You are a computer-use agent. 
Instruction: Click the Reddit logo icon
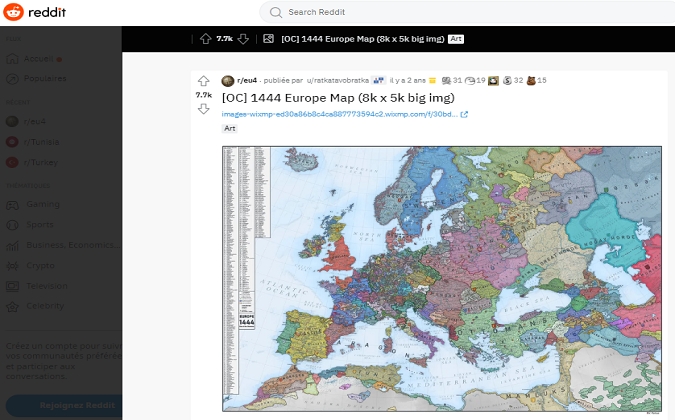13,12
